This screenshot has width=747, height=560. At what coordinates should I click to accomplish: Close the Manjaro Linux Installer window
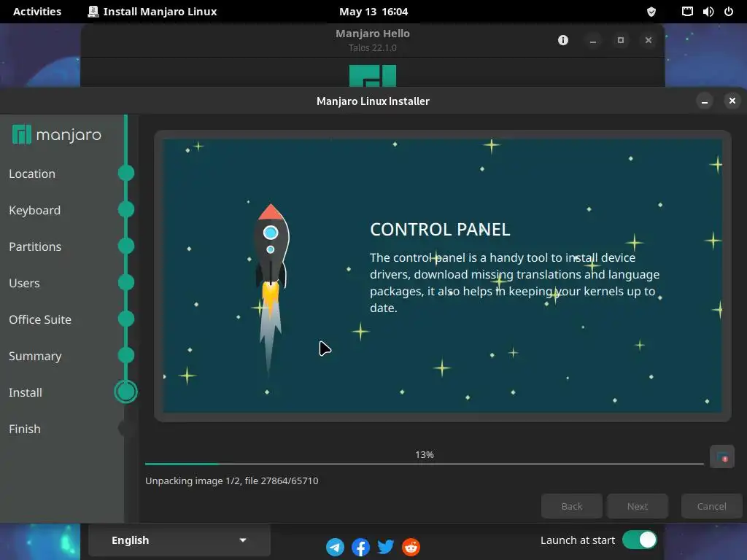point(732,101)
